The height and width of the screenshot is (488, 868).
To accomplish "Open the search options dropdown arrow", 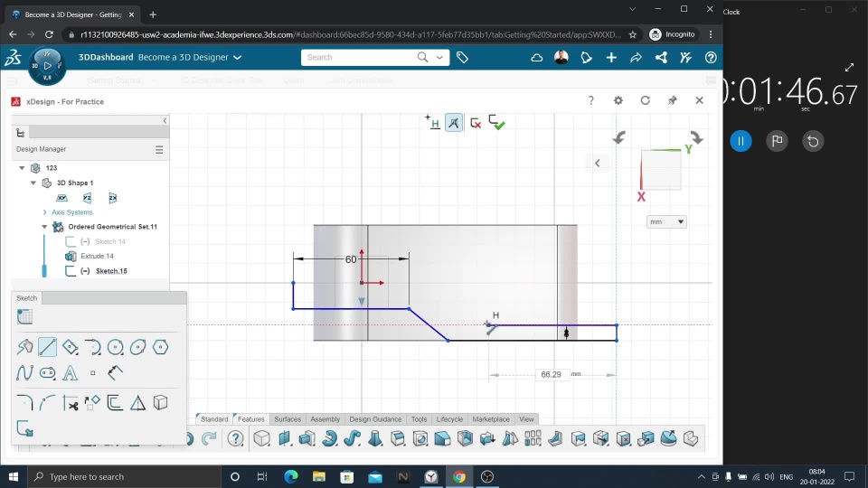I will (x=440, y=57).
